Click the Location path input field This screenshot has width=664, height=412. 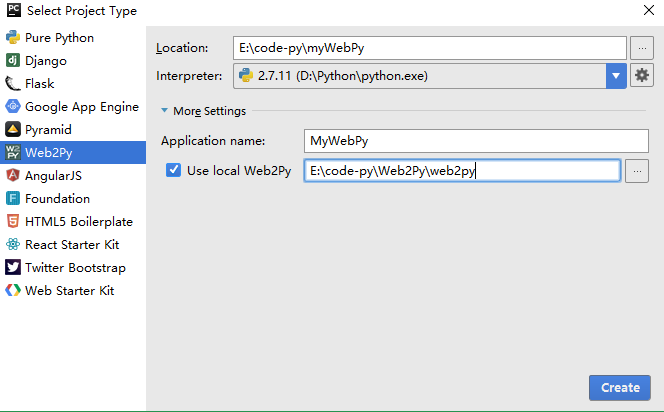pyautogui.click(x=429, y=48)
